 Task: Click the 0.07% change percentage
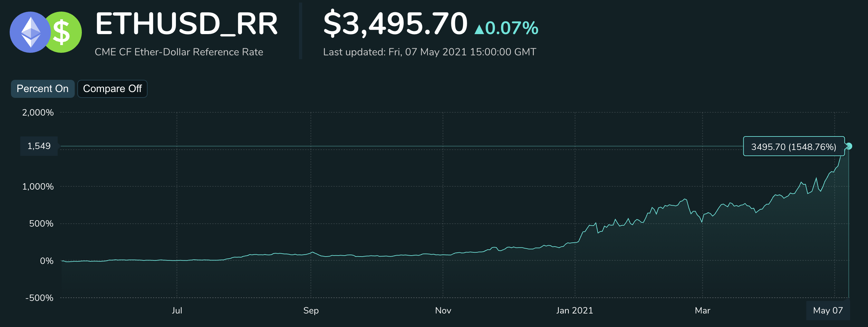(512, 28)
